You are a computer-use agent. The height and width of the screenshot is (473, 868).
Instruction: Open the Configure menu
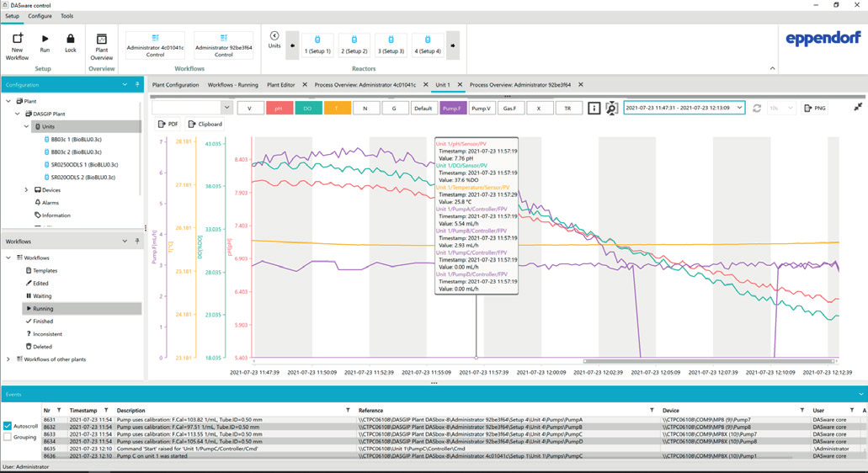pyautogui.click(x=40, y=16)
